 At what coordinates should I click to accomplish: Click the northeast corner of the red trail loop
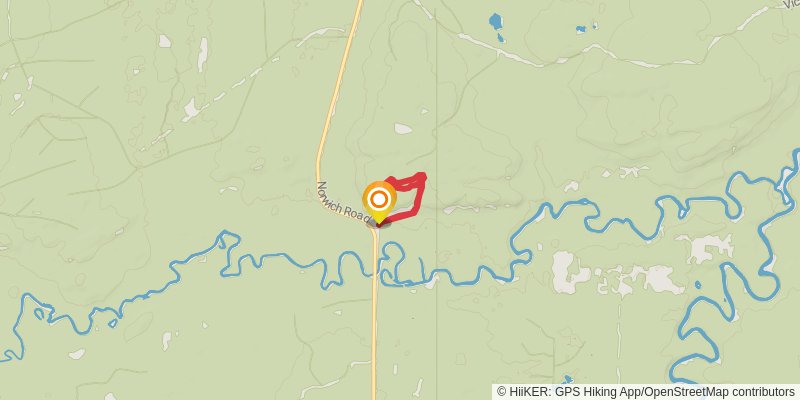[x=421, y=177]
